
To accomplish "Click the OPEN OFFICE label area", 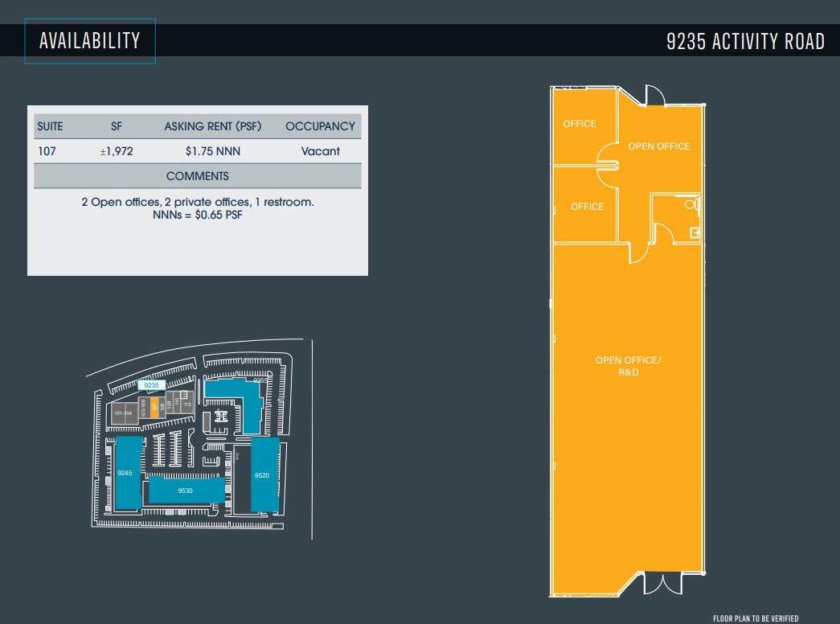I will click(x=659, y=146).
